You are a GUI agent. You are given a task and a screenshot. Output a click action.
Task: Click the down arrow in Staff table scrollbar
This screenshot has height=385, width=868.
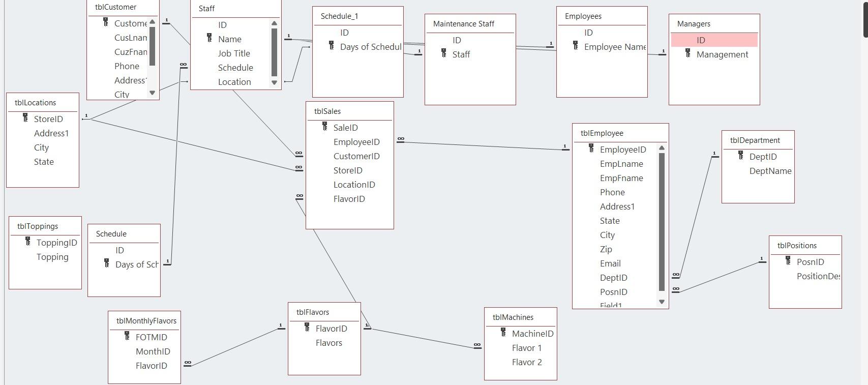coord(275,82)
